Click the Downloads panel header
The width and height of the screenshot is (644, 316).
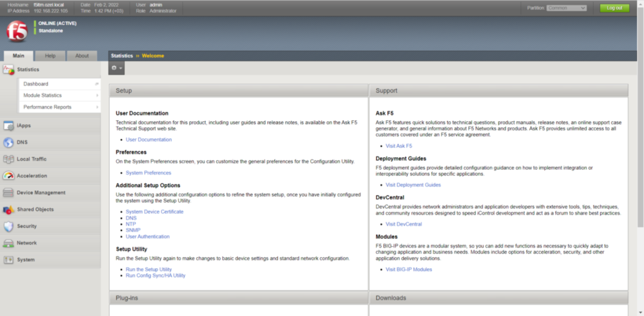click(499, 298)
